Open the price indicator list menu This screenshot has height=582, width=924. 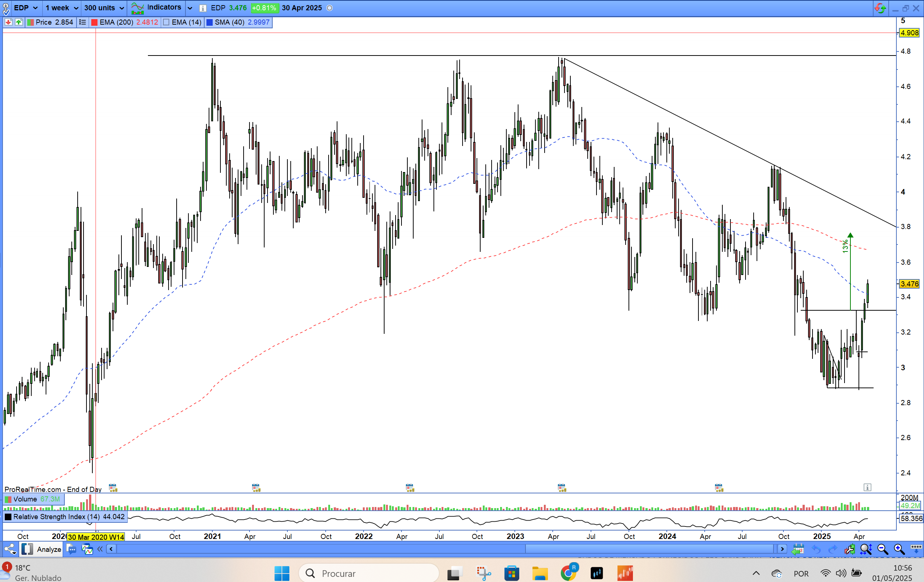pyautogui.click(x=82, y=22)
